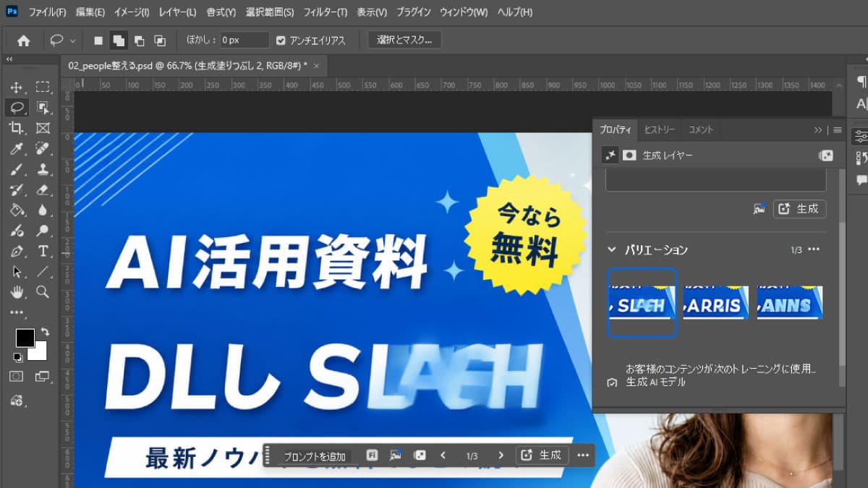
Task: Go to previous variation in task bar
Action: [443, 455]
